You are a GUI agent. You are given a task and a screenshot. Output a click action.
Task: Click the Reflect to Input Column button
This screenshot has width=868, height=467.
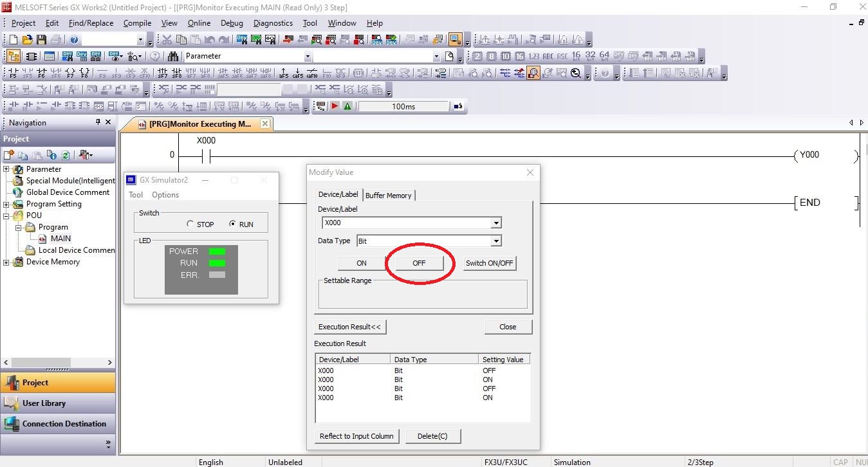(356, 436)
